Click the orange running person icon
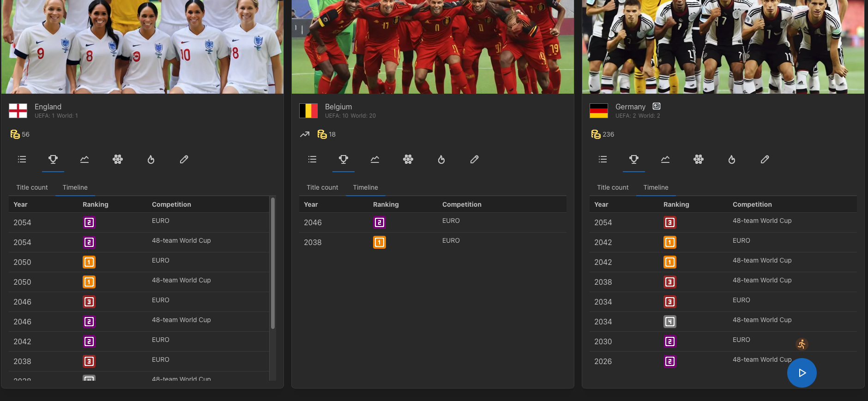This screenshot has width=868, height=401. click(x=802, y=344)
